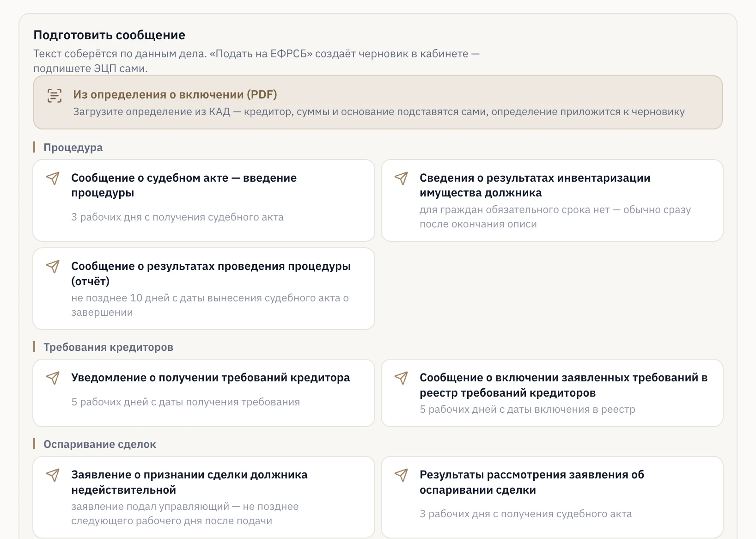Click paper-plane icon for «признании сделки недействительной» card
Viewport: 756px width, 539px height.
[53, 475]
